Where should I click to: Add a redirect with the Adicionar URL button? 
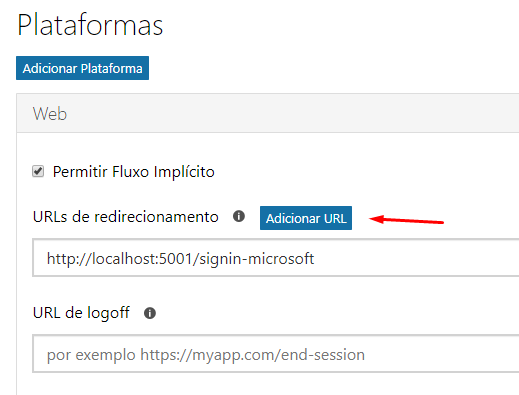coord(306,218)
